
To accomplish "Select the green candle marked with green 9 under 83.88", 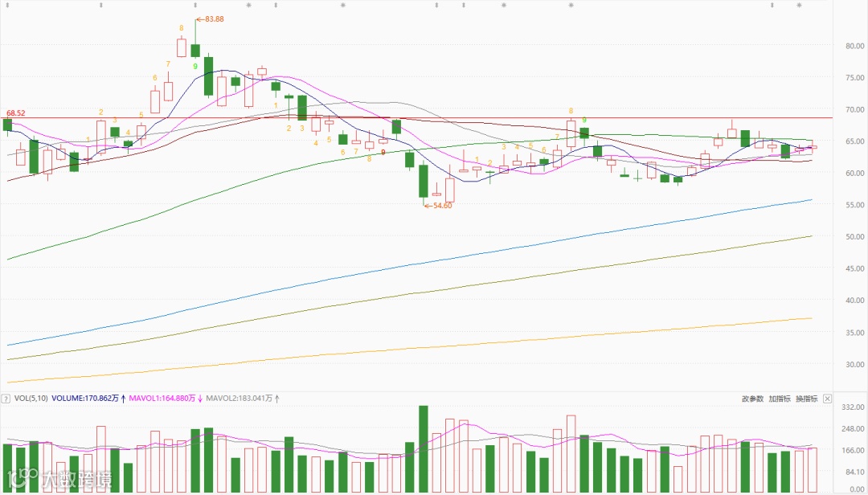I will (x=195, y=51).
